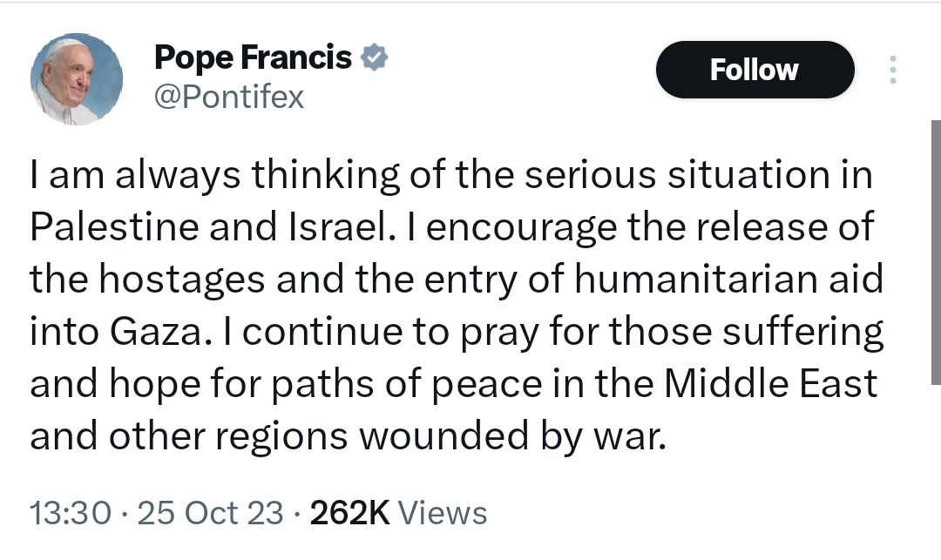Click the phrase humanitarian aid in tweet
The width and height of the screenshot is (941, 560).
coord(729,280)
